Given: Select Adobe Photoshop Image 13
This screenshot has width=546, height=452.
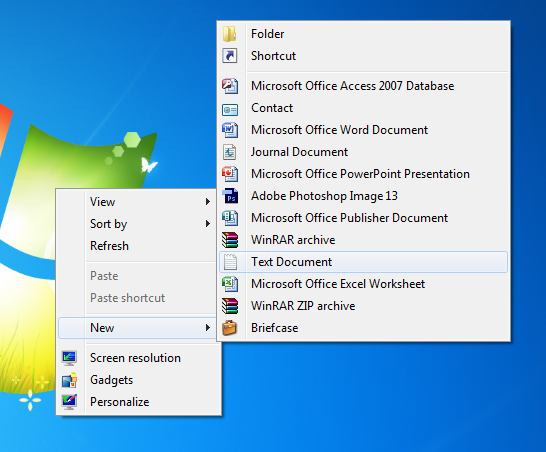Looking at the screenshot, I should (x=364, y=196).
